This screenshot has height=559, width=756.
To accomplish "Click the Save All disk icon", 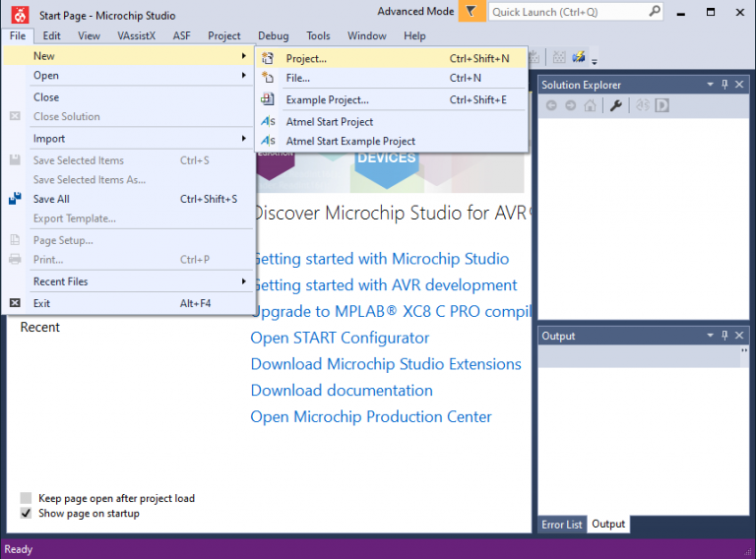I will [x=15, y=199].
